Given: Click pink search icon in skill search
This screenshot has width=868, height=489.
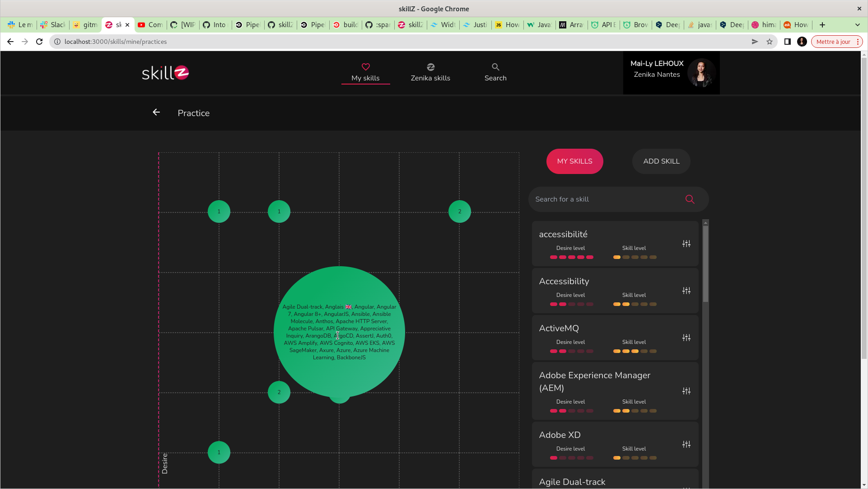Looking at the screenshot, I should pos(690,199).
